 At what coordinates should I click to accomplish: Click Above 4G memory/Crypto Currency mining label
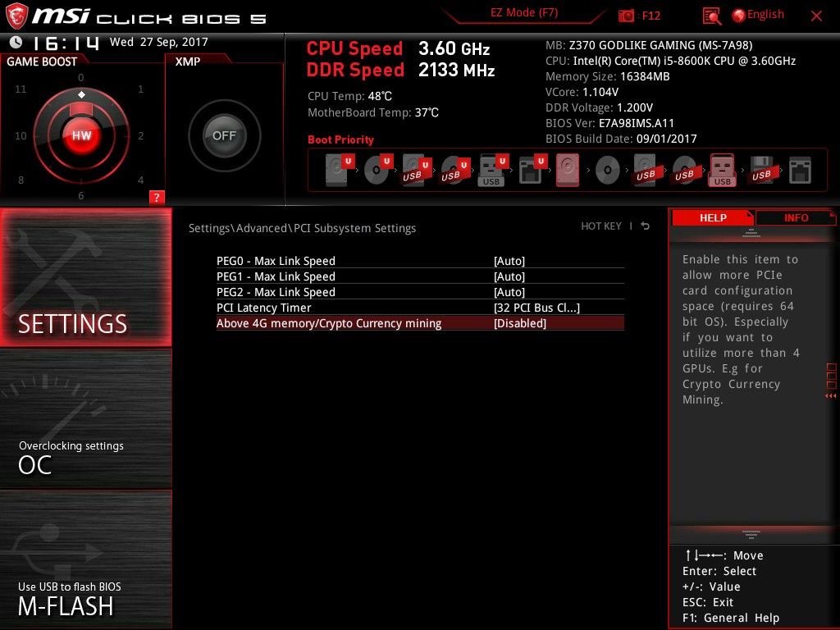point(329,323)
